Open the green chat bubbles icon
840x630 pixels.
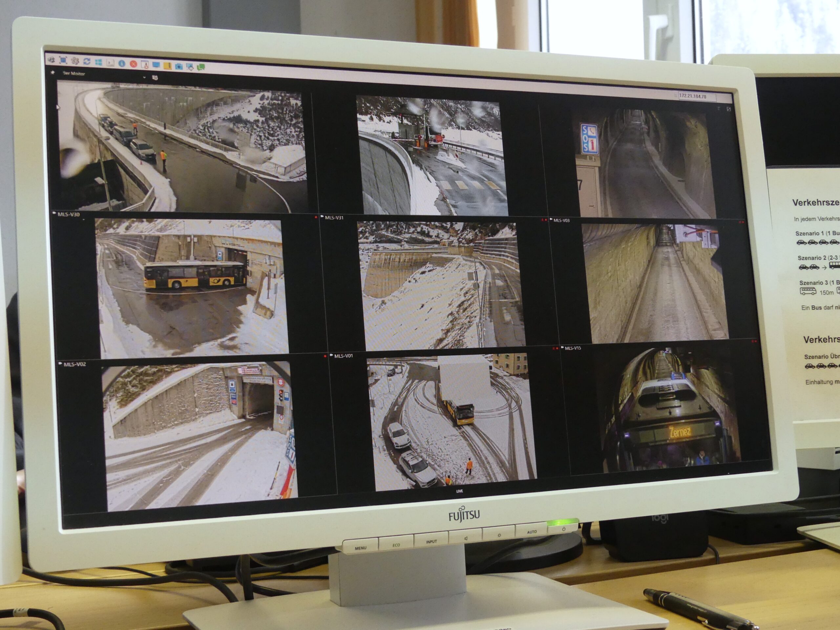[201, 68]
